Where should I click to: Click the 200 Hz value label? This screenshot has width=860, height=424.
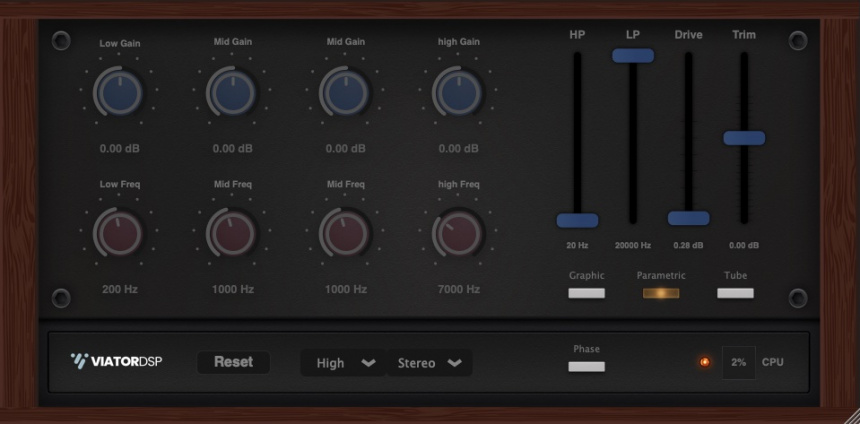tap(120, 289)
